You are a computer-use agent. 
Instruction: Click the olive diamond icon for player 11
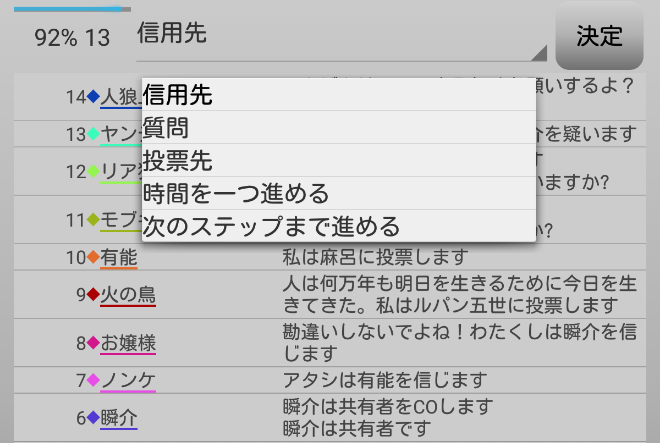coord(93,219)
